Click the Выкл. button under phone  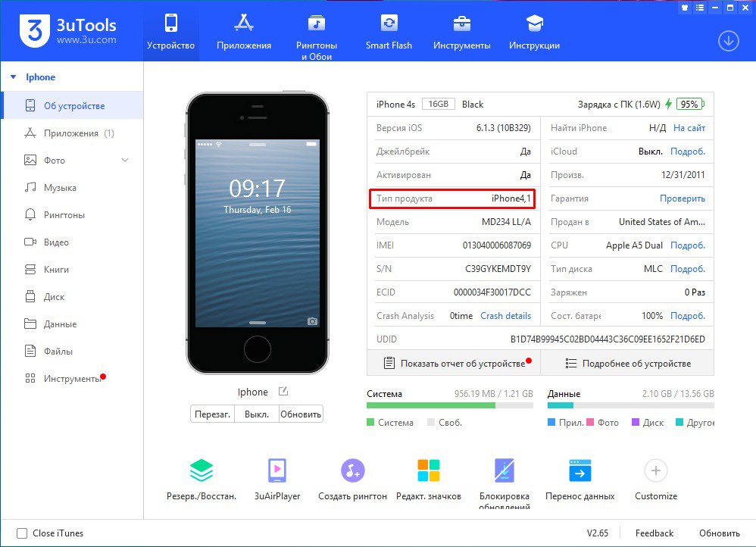click(x=257, y=414)
